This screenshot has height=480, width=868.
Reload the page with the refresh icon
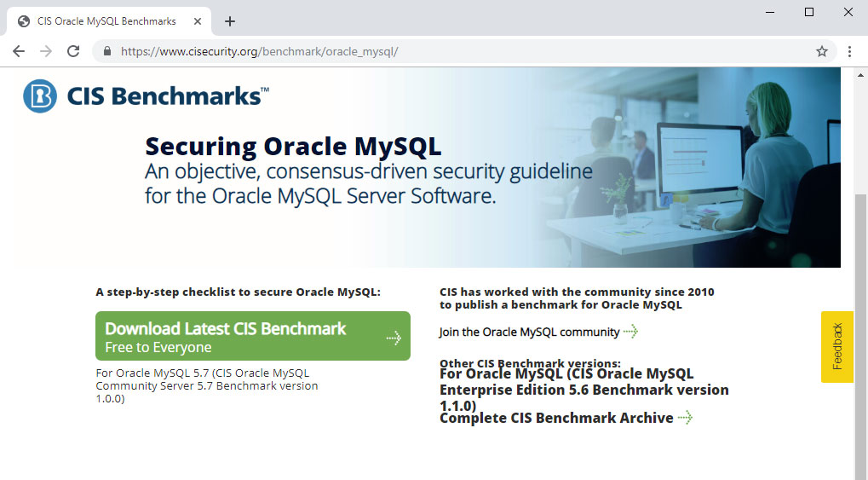(73, 51)
